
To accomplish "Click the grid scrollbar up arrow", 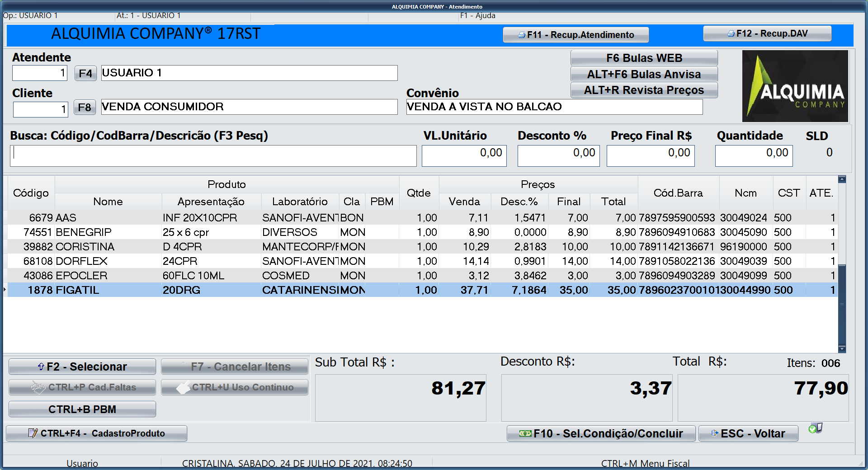I will [x=842, y=179].
